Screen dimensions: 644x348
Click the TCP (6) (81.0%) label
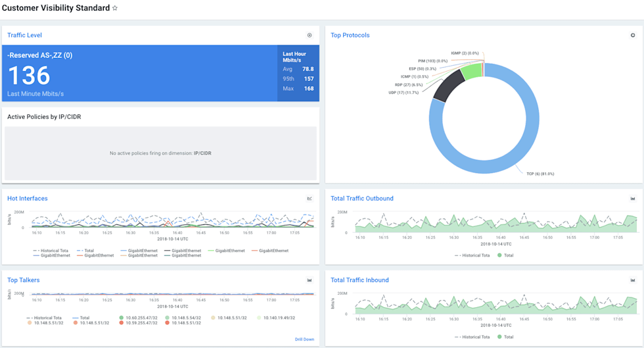pos(540,174)
